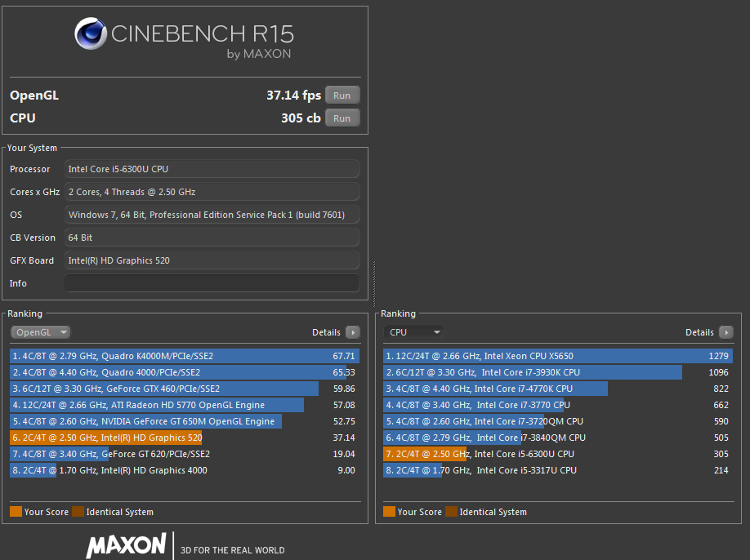
Task: Click the empty Info text field
Action: (211, 283)
